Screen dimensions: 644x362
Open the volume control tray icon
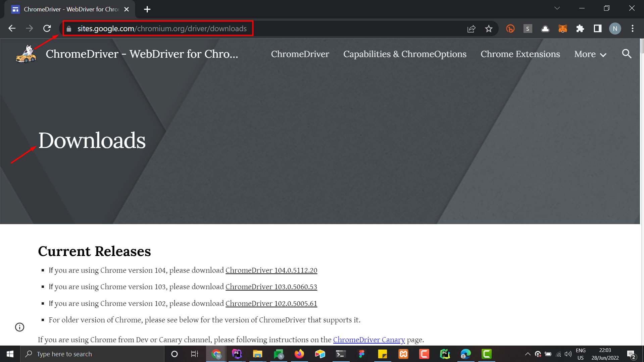point(568,354)
